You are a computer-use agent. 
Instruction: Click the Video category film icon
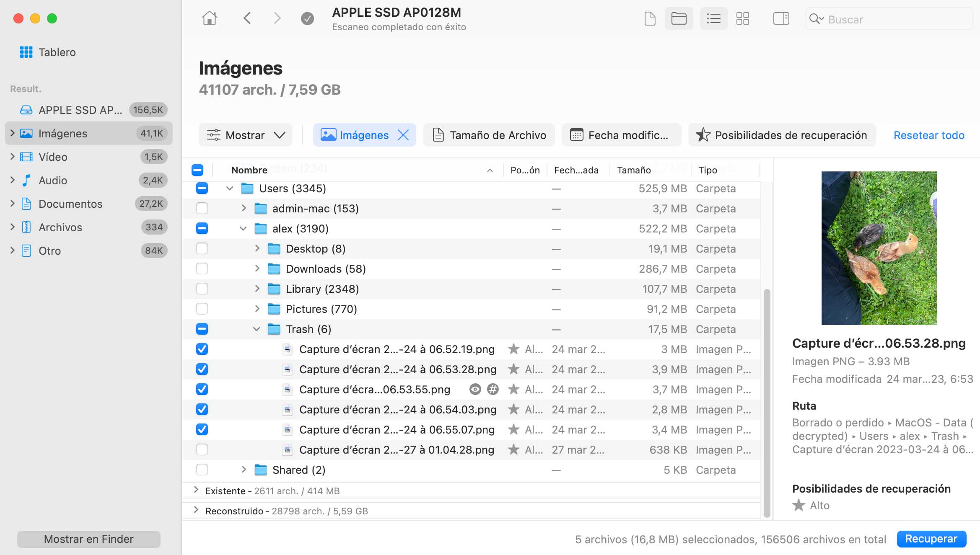click(26, 157)
